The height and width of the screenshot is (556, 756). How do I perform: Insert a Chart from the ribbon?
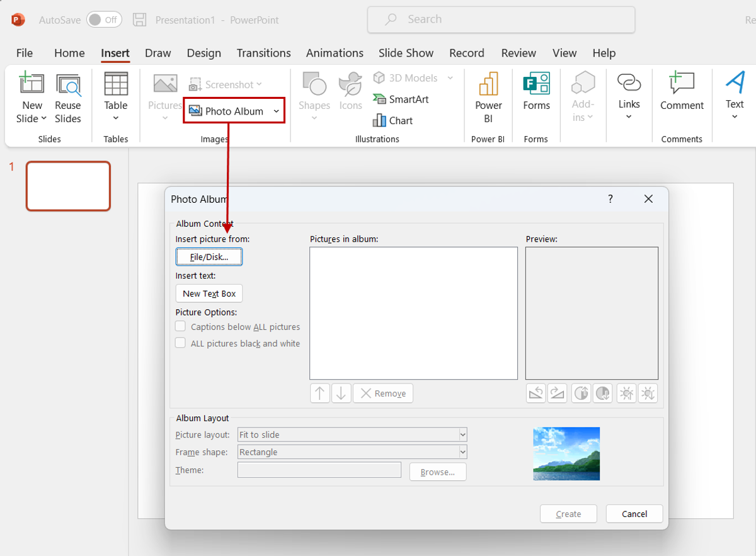tap(398, 120)
